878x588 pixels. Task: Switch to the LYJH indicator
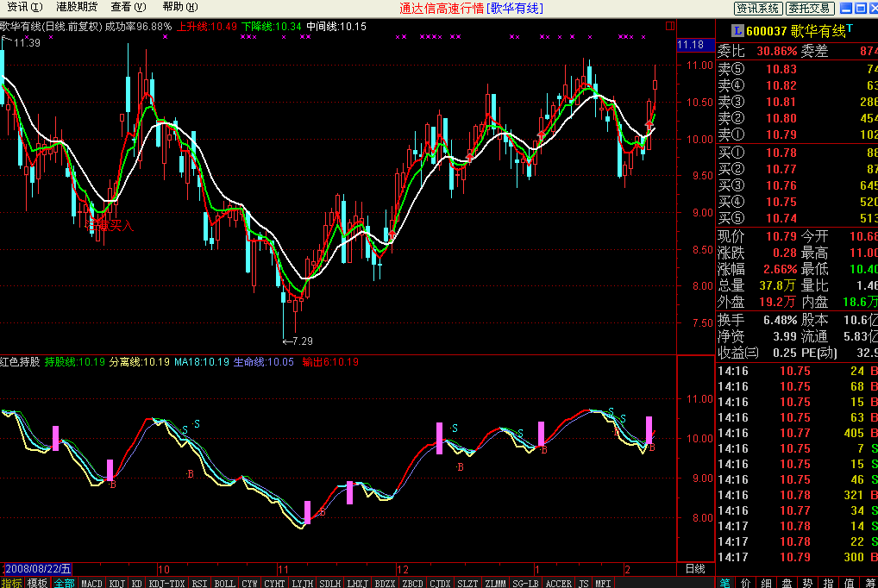pos(303,584)
